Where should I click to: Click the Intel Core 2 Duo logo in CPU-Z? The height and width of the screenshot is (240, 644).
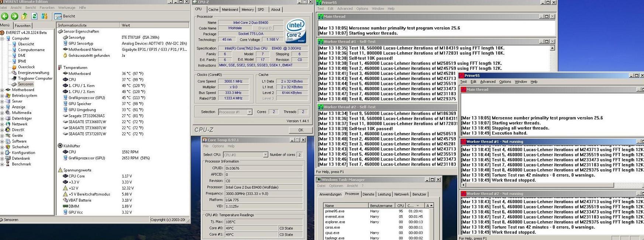click(296, 31)
